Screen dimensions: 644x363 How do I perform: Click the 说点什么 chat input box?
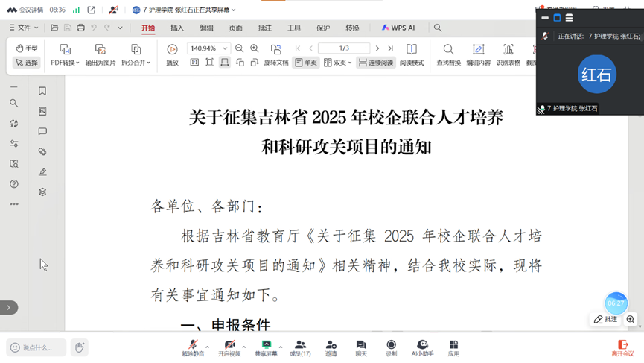[37, 347]
